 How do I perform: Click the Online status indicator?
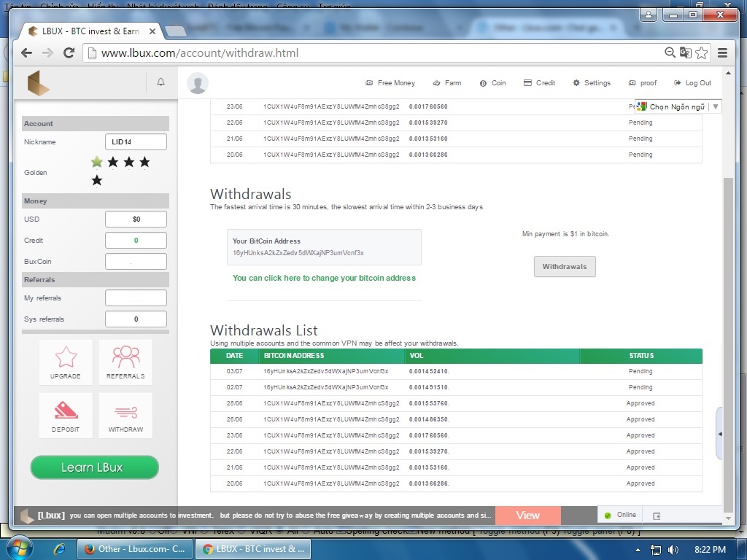pos(620,515)
